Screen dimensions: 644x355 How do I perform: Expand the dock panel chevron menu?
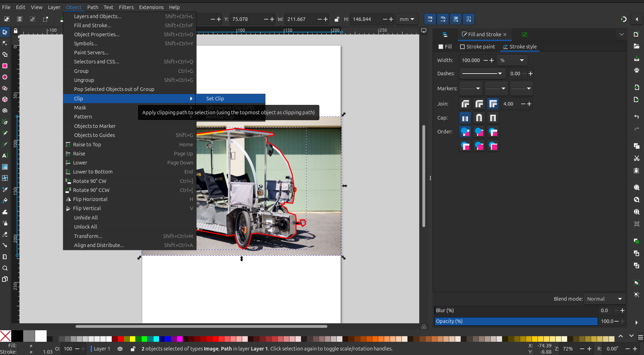click(x=621, y=34)
